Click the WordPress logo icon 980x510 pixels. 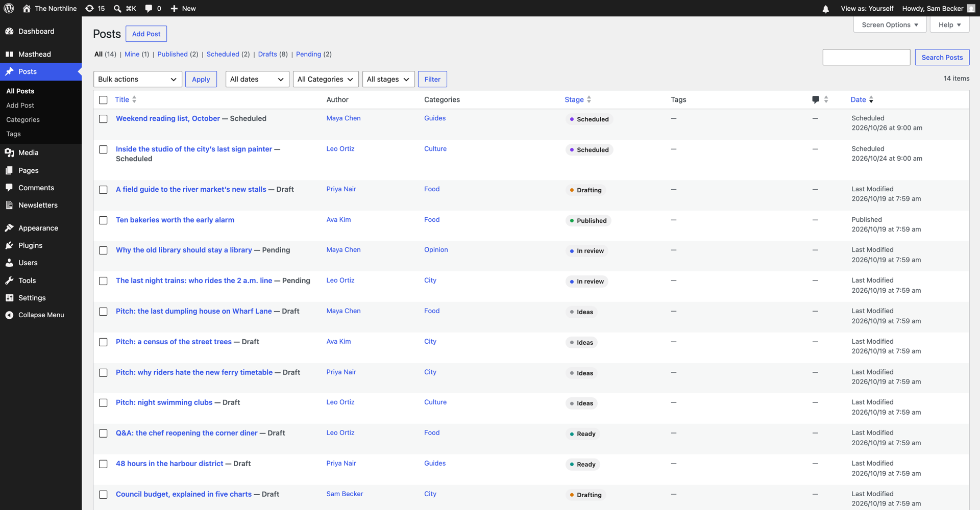[9, 8]
